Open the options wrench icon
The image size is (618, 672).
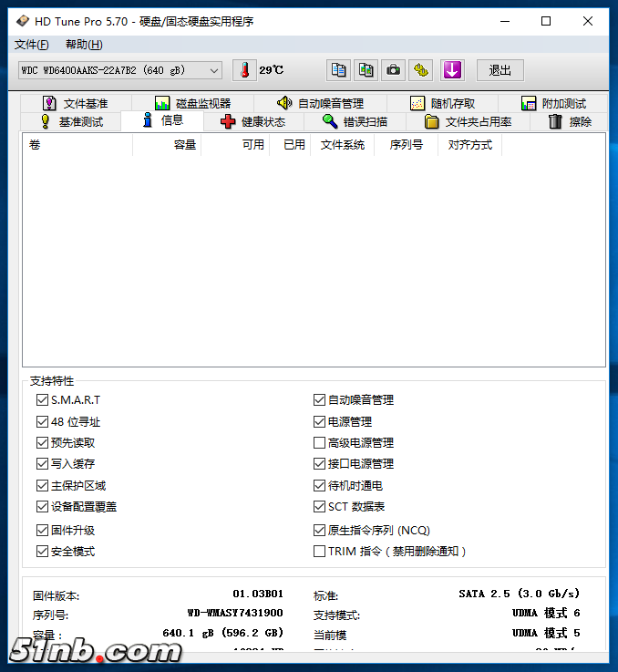point(420,70)
